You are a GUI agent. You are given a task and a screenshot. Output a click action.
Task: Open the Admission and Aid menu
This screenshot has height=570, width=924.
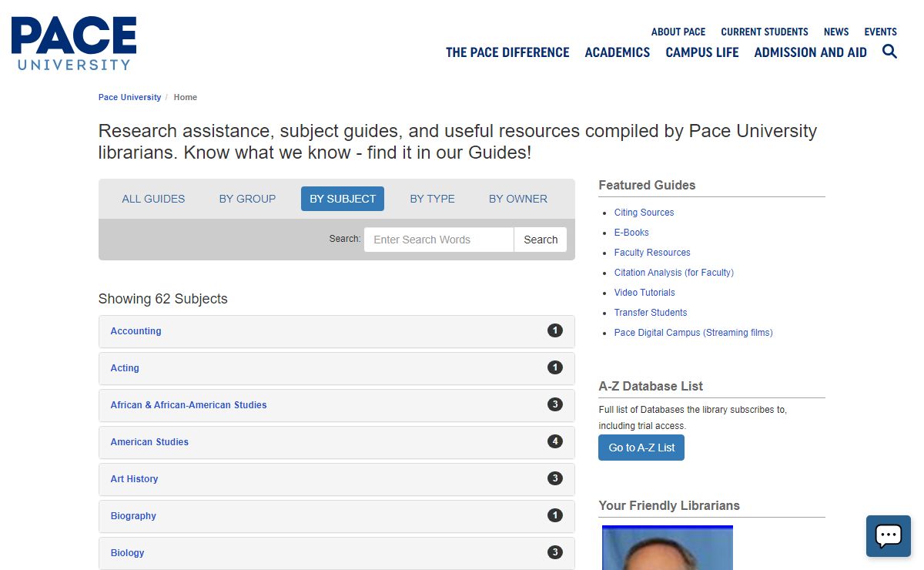pos(810,52)
